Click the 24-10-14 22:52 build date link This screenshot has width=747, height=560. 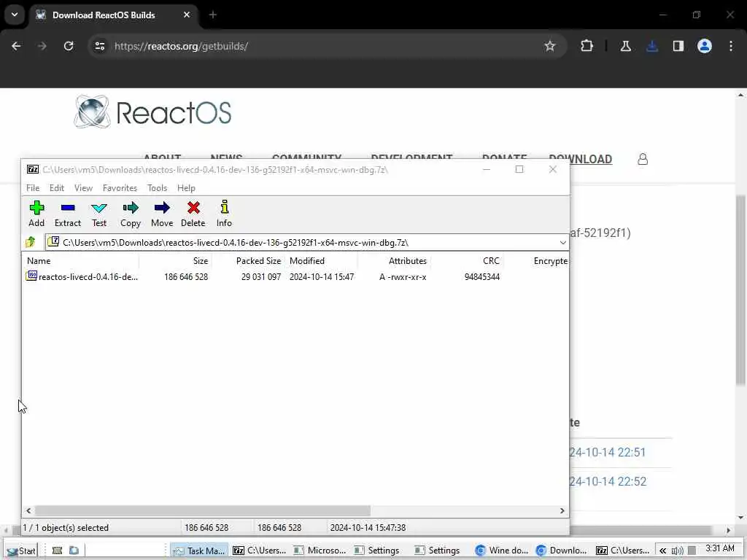[x=608, y=481]
